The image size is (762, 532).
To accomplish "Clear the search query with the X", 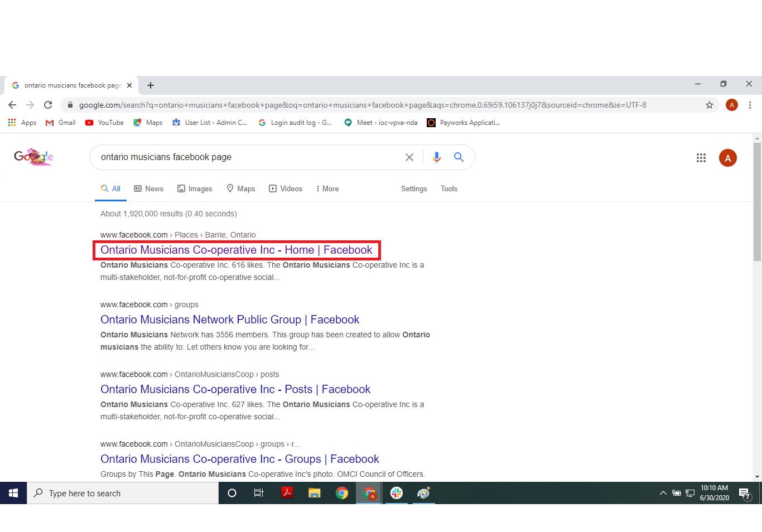I will point(409,157).
